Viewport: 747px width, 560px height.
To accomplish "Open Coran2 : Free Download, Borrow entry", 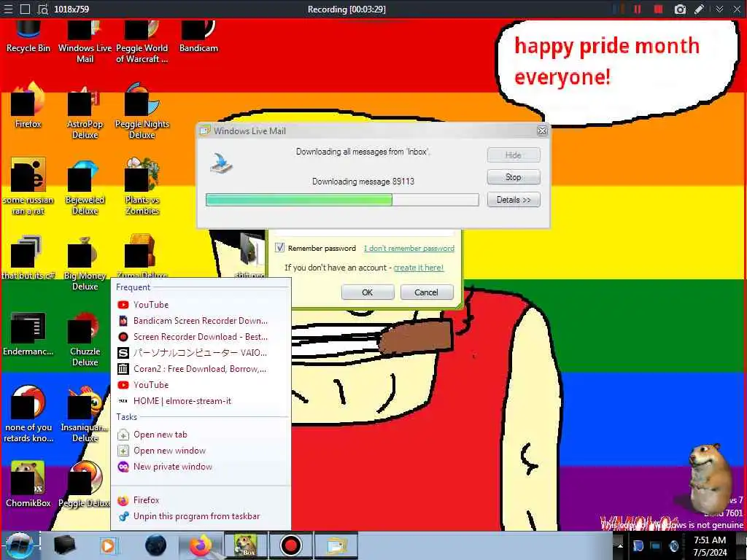I will [x=201, y=368].
